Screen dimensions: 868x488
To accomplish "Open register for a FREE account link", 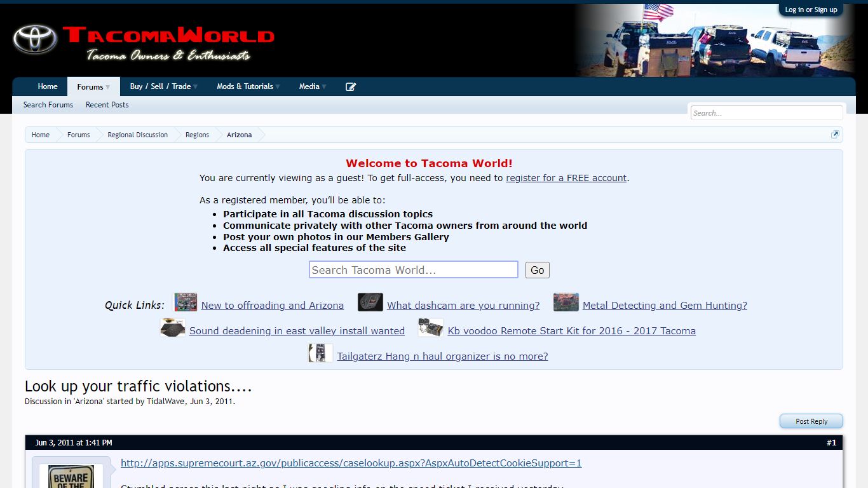I will (x=566, y=178).
